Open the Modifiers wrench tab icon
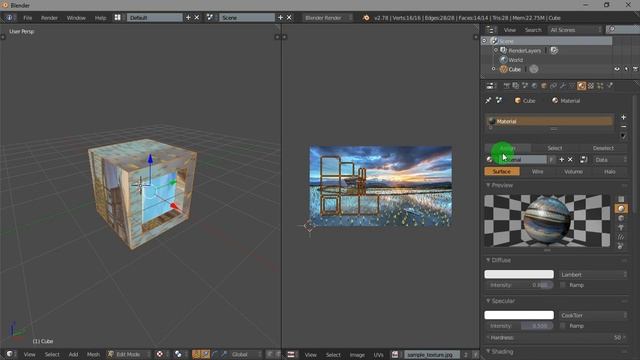 (x=562, y=86)
